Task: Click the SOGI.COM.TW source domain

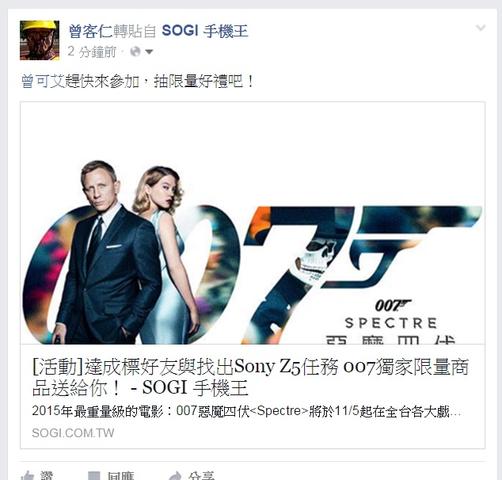Action: pyautogui.click(x=73, y=433)
